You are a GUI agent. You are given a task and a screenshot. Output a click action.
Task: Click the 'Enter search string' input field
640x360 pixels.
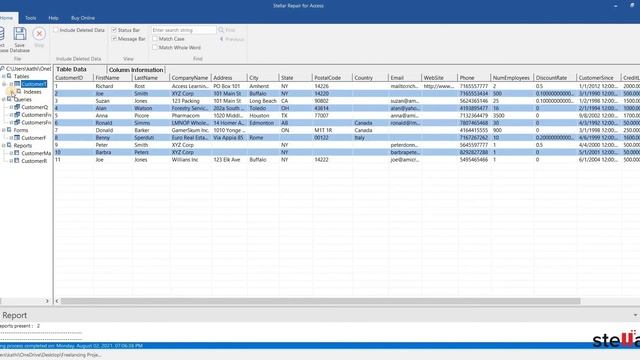point(184,30)
